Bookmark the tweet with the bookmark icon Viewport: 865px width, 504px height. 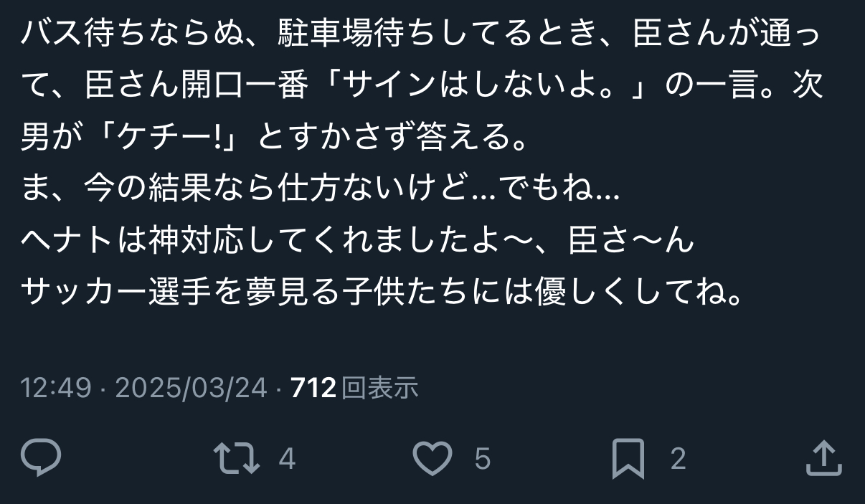tap(628, 460)
